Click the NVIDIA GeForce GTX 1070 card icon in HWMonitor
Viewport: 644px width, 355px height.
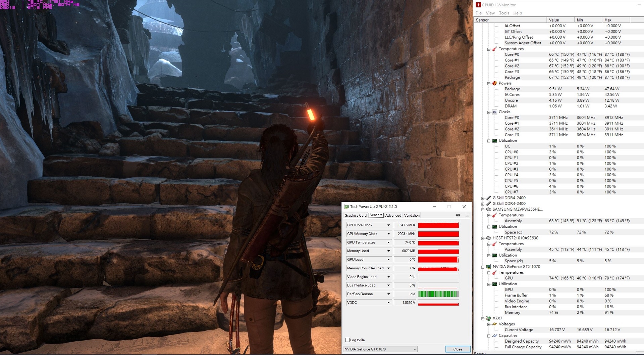pyautogui.click(x=488, y=267)
